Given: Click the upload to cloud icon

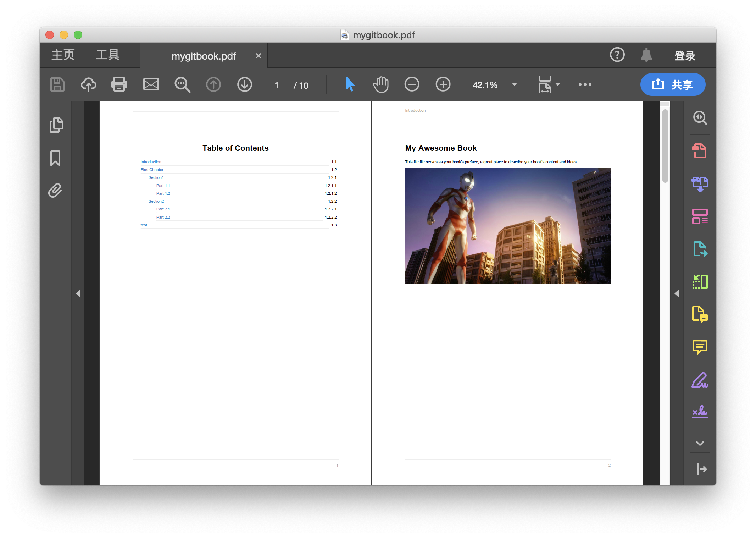Looking at the screenshot, I should [89, 84].
